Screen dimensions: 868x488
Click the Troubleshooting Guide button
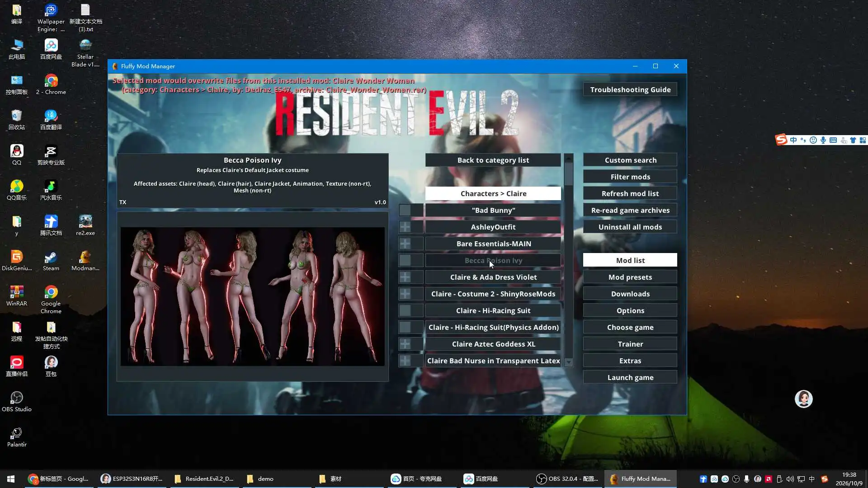[x=630, y=89]
